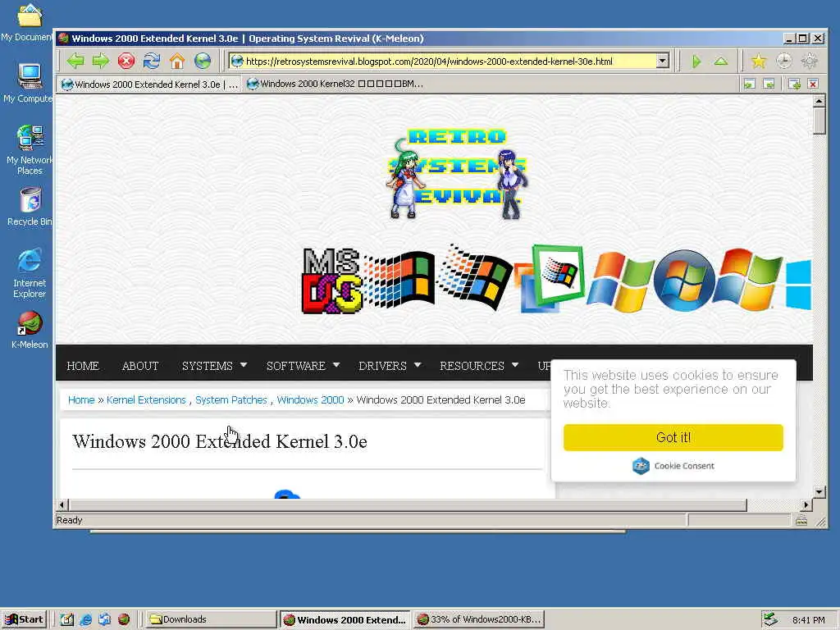Stop loading with the red X button
Viewport: 840px width, 630px height.
coord(126,61)
